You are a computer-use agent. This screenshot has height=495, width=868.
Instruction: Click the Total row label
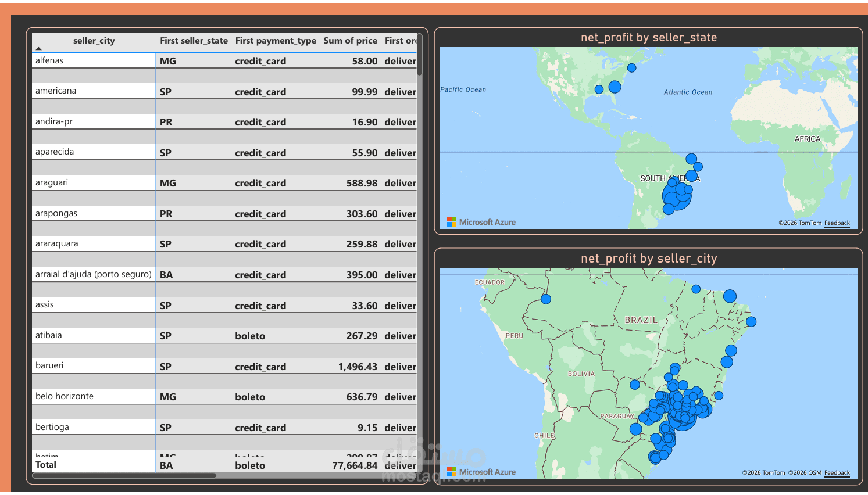46,465
